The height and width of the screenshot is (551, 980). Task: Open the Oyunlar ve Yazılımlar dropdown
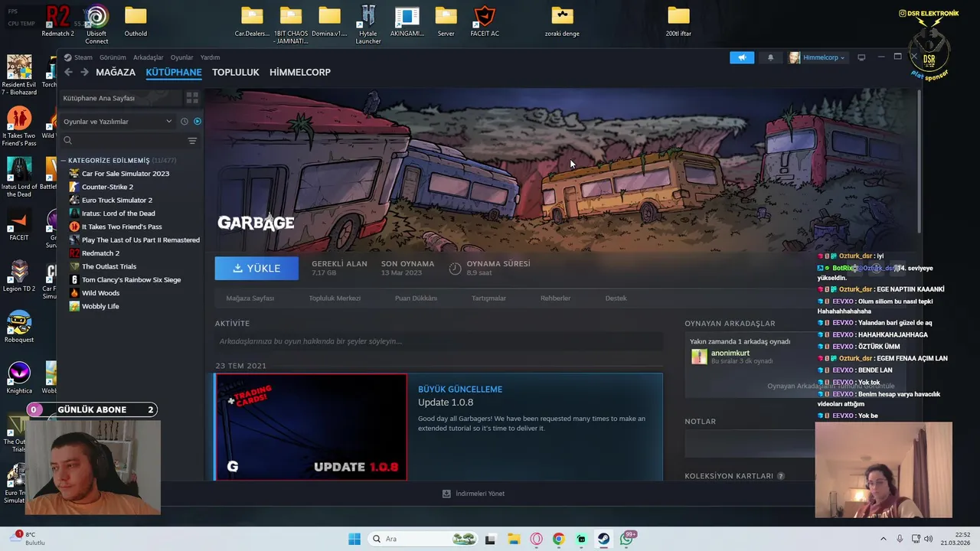(x=118, y=122)
